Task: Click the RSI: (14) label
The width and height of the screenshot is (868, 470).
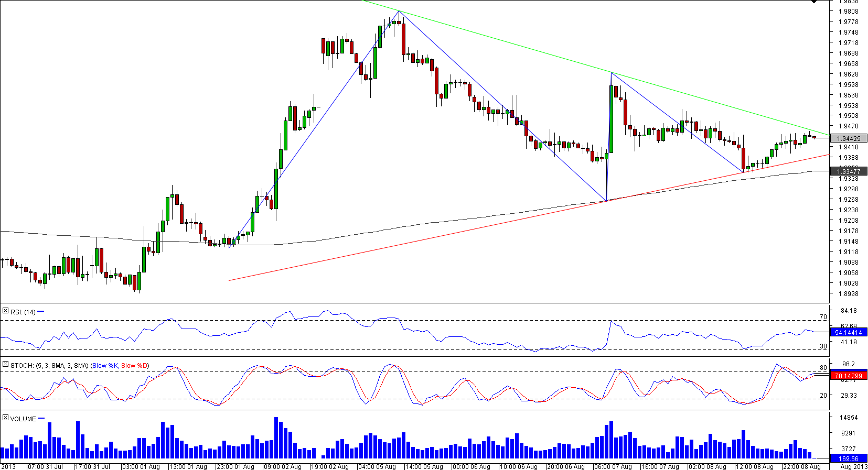Action: 23,312
